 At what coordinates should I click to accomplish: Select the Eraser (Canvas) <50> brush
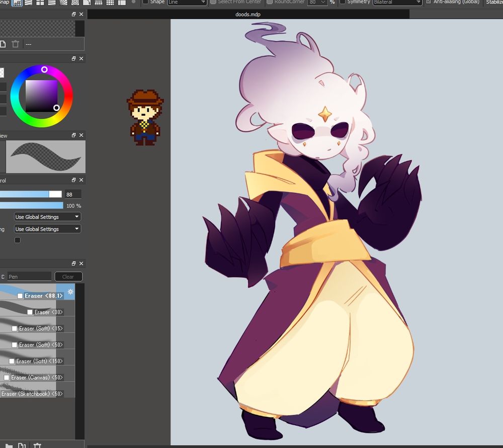click(x=37, y=374)
